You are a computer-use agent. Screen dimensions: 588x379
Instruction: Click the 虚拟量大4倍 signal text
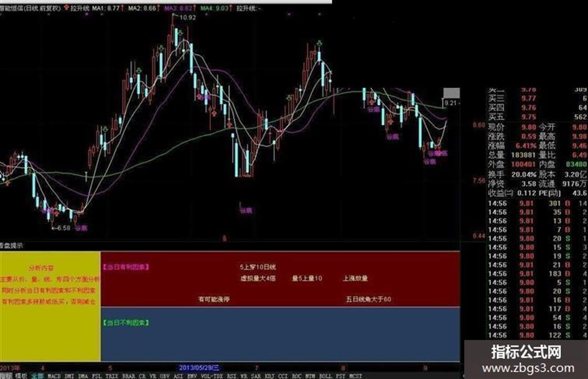point(258,278)
